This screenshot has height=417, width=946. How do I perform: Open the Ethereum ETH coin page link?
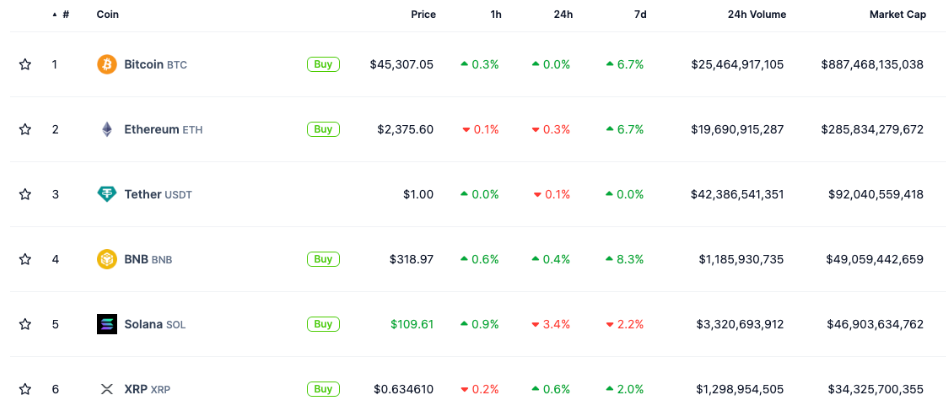click(x=153, y=129)
